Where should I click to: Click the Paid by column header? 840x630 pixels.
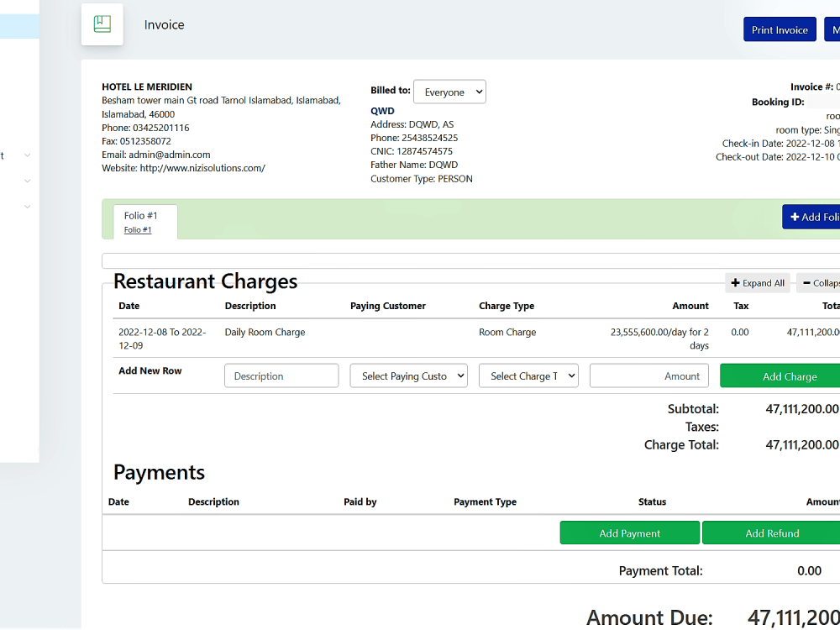(x=360, y=502)
